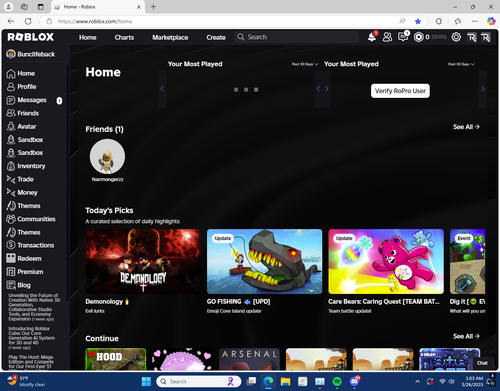This screenshot has width=500, height=391.
Task: Open the Da Hood game tile
Action: [x=116, y=359]
